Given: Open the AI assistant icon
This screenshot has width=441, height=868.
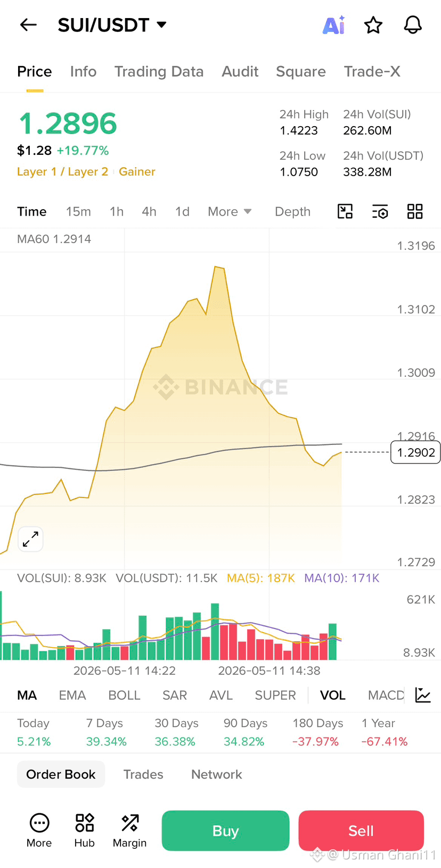Looking at the screenshot, I should (x=334, y=25).
